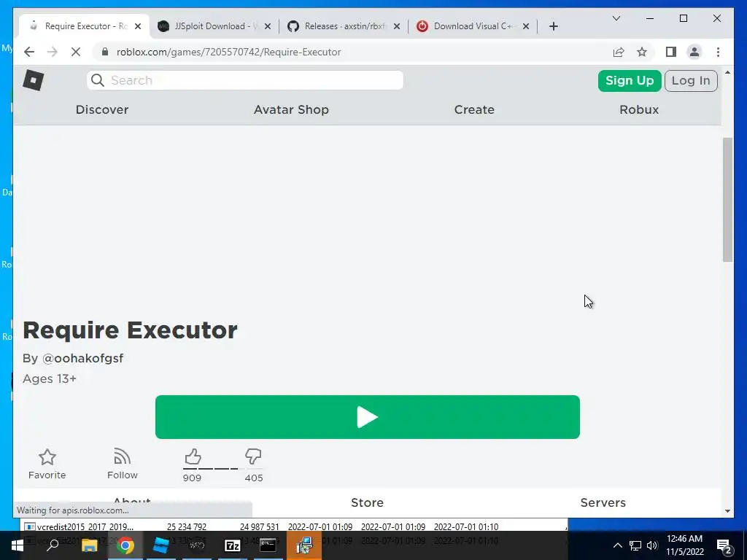Image resolution: width=747 pixels, height=560 pixels.
Task: Open File Explorer from the taskbar
Action: click(89, 545)
